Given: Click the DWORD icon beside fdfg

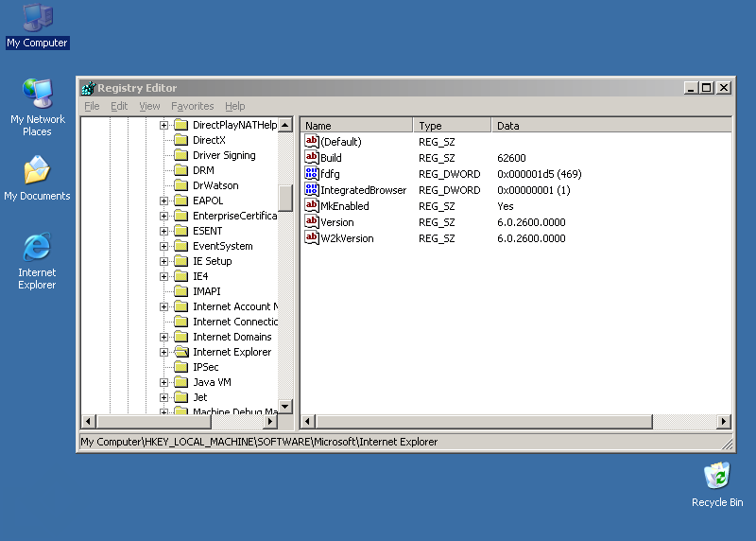Looking at the screenshot, I should click(312, 174).
